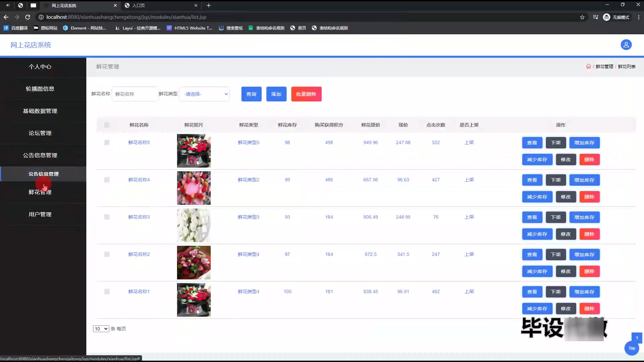Open the first 表结构命名规则 bookmark
Viewport: 644px width, 362px height.
pos(266,28)
